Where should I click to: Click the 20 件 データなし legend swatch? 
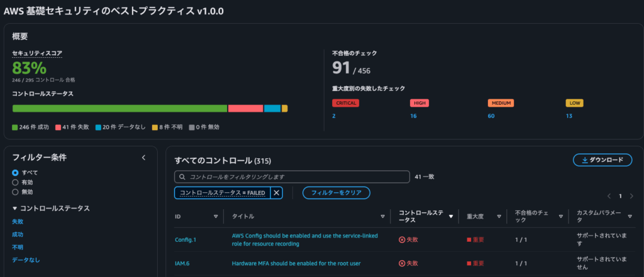point(98,128)
